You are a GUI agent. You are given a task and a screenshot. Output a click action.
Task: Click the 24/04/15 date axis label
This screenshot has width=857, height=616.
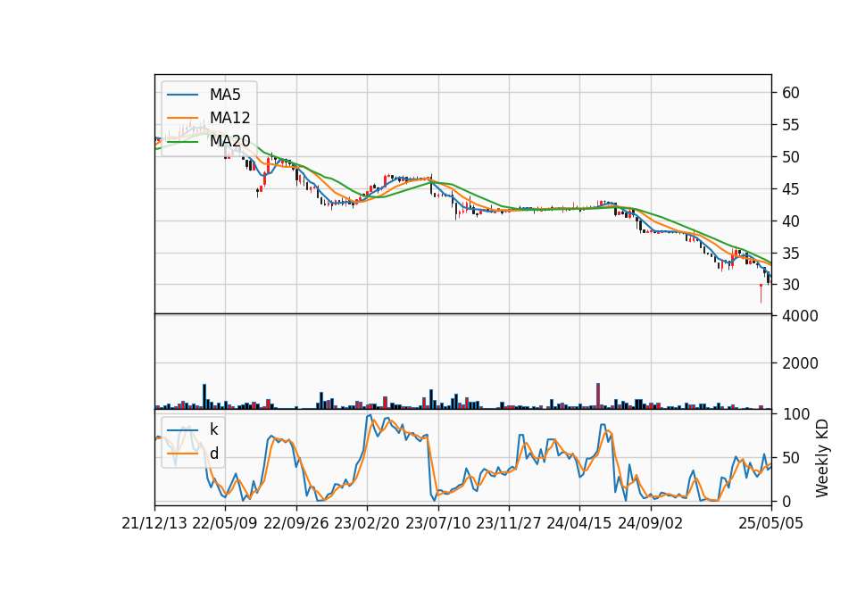click(579, 523)
